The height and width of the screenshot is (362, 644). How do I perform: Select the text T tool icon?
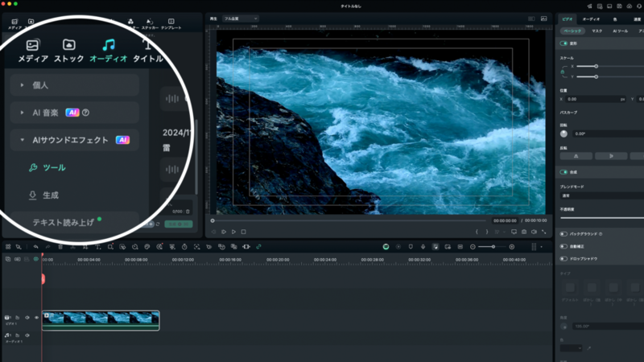(97, 247)
